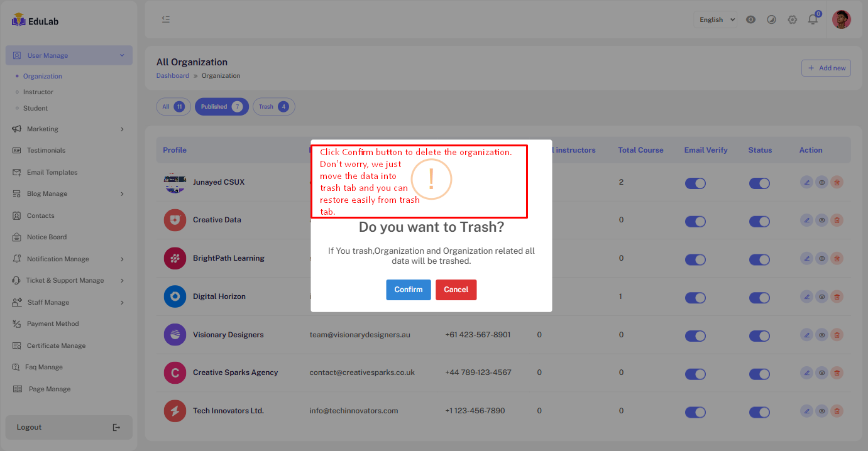The image size is (868, 451).
Task: Toggle Status switch for Tech Innovators Ltd.
Action: (x=759, y=412)
